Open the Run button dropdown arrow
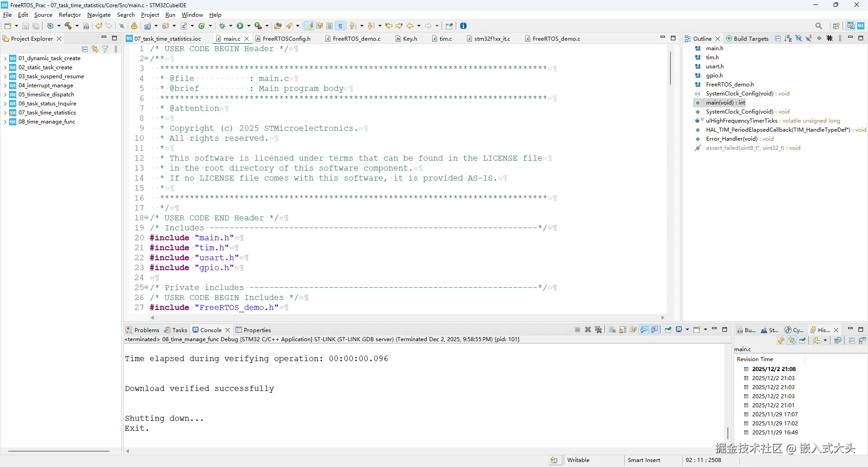The image size is (868, 467). [249, 26]
